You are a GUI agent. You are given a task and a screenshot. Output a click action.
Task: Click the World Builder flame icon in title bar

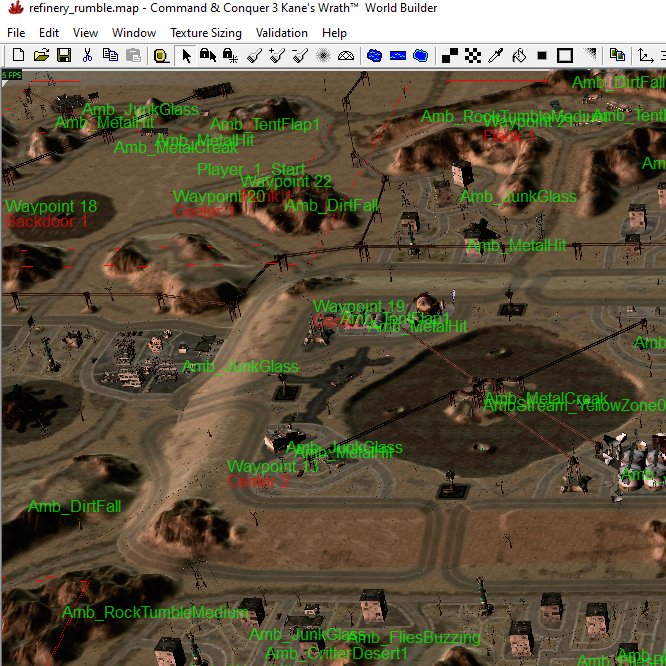(x=16, y=8)
